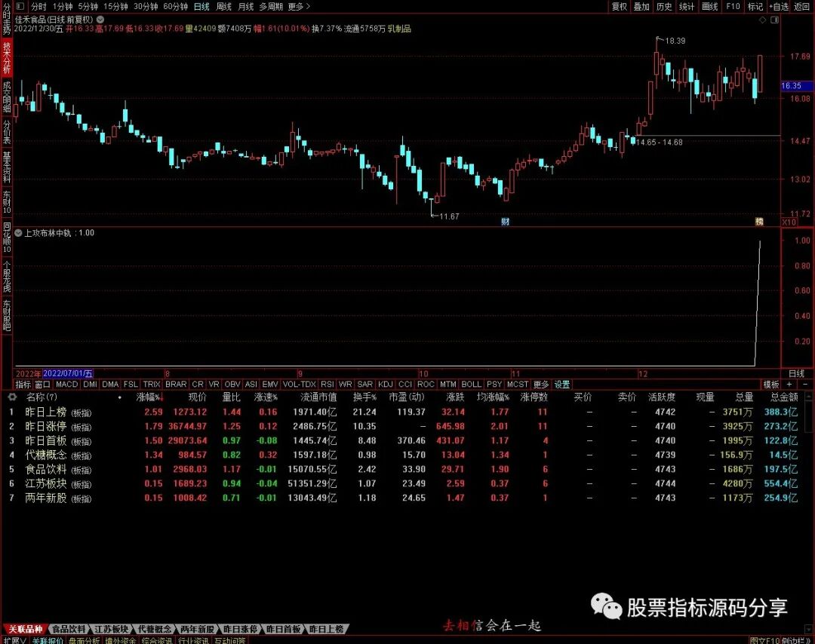815x644 pixels.
Task: Click the 日线 period label below chart
Action: click(x=796, y=373)
